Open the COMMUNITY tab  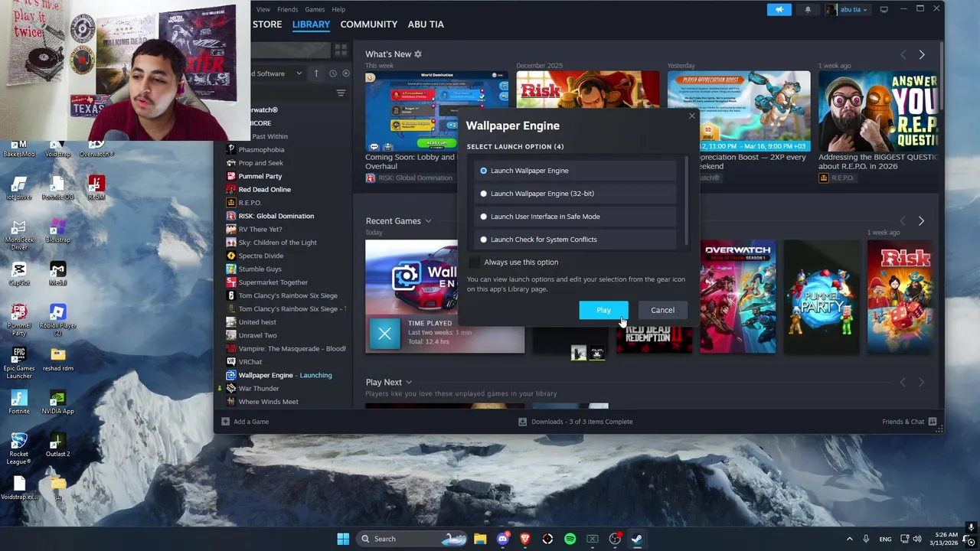coord(368,24)
